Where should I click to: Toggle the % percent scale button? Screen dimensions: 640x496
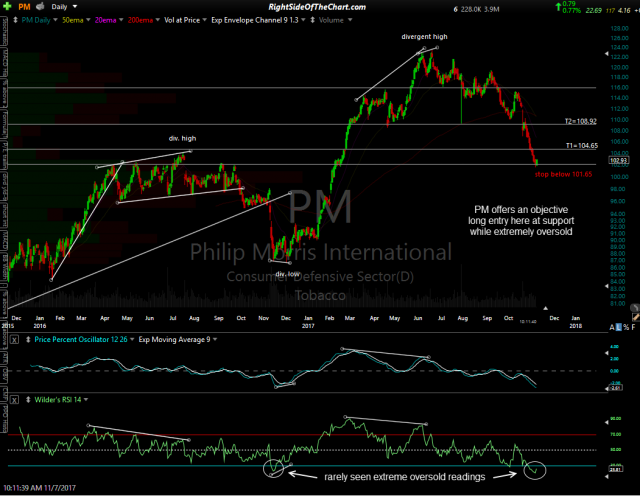(x=626, y=327)
